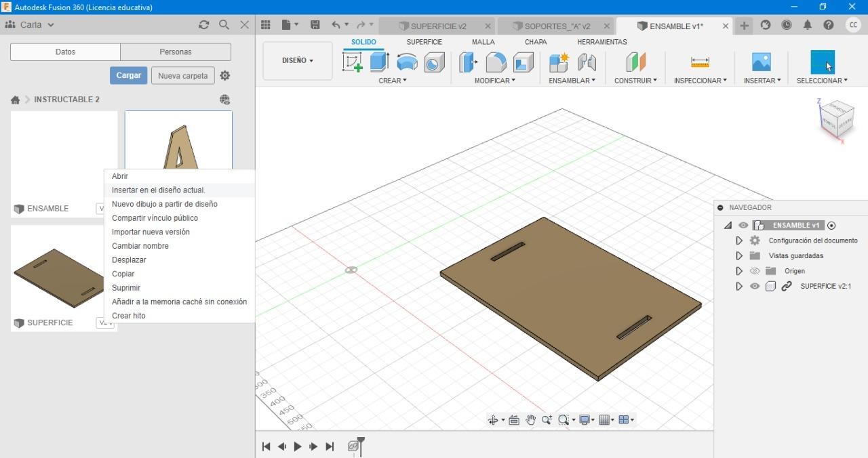
Task: Refresh the data panel
Action: click(x=203, y=24)
